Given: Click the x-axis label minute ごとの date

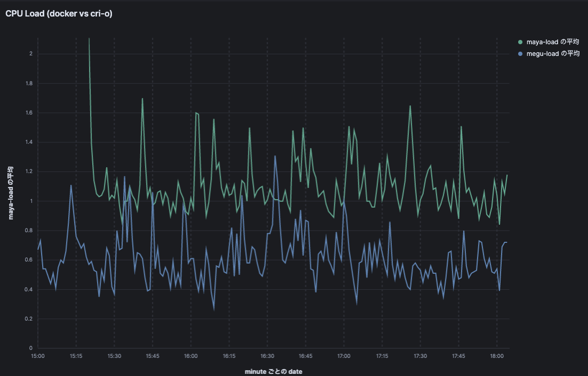Looking at the screenshot, I should pos(273,372).
